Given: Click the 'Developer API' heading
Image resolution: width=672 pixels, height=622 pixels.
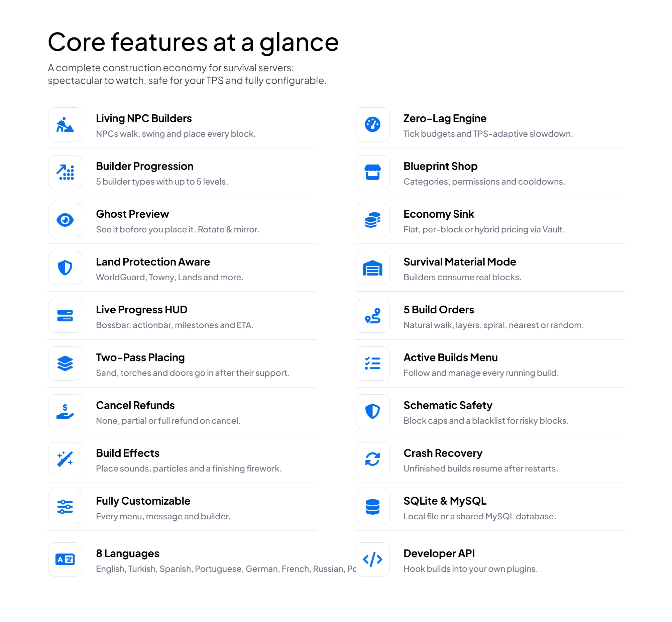Looking at the screenshot, I should [x=439, y=553].
